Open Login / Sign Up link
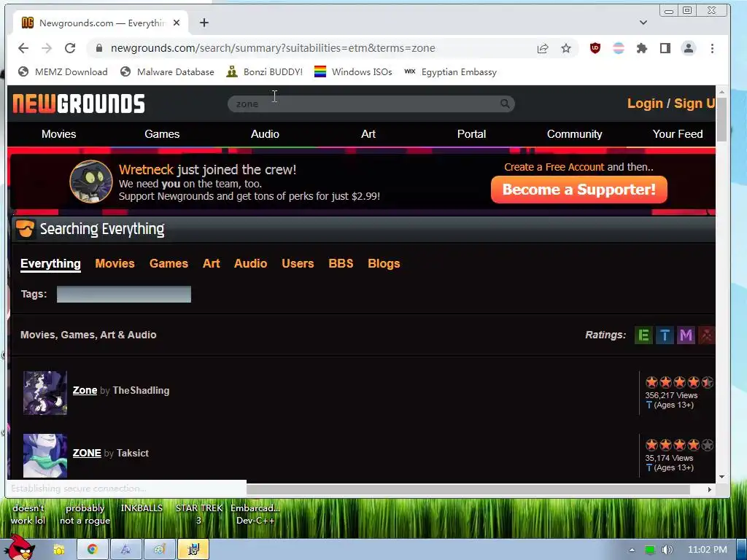 coord(671,104)
